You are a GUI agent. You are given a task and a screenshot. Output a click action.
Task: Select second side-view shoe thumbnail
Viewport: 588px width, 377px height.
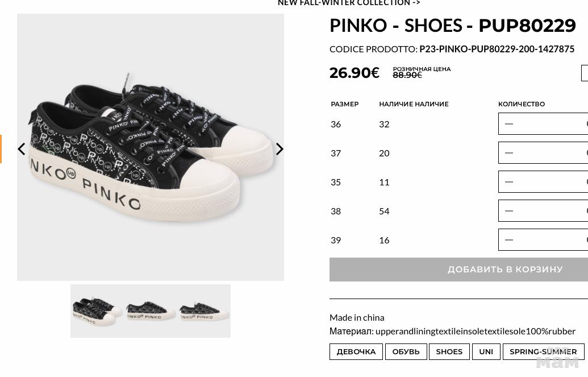pyautogui.click(x=151, y=311)
